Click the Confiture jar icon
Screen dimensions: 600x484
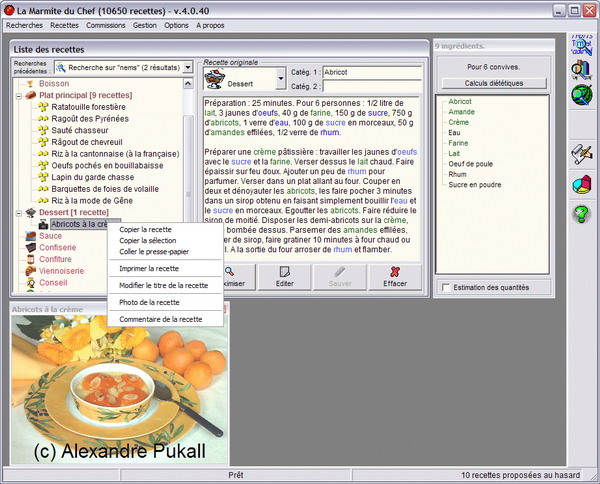(31, 259)
